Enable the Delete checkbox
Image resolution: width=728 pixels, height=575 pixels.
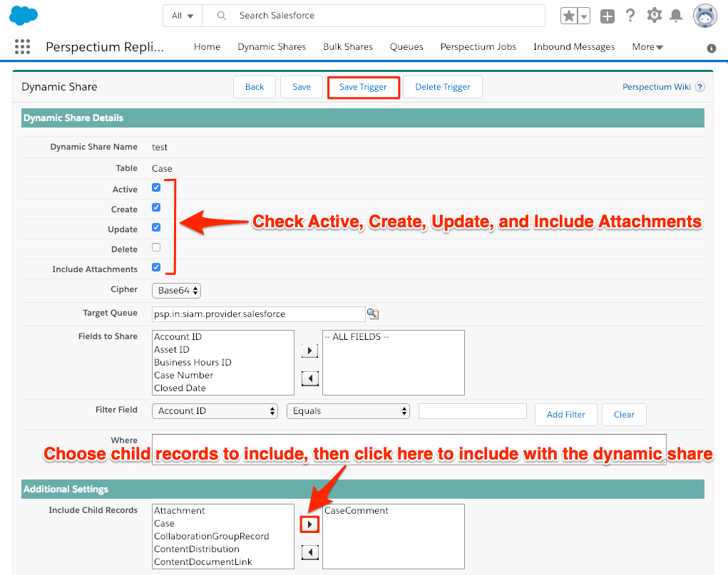pyautogui.click(x=156, y=247)
